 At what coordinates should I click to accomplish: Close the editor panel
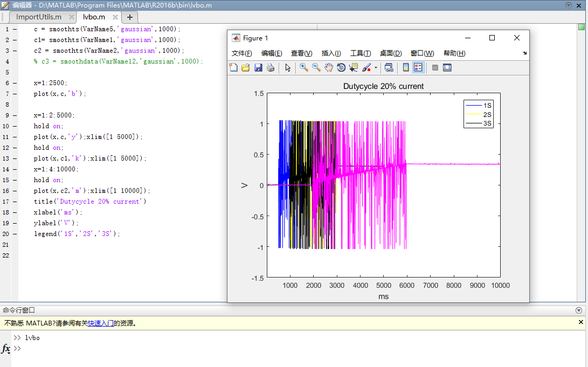coord(579,5)
